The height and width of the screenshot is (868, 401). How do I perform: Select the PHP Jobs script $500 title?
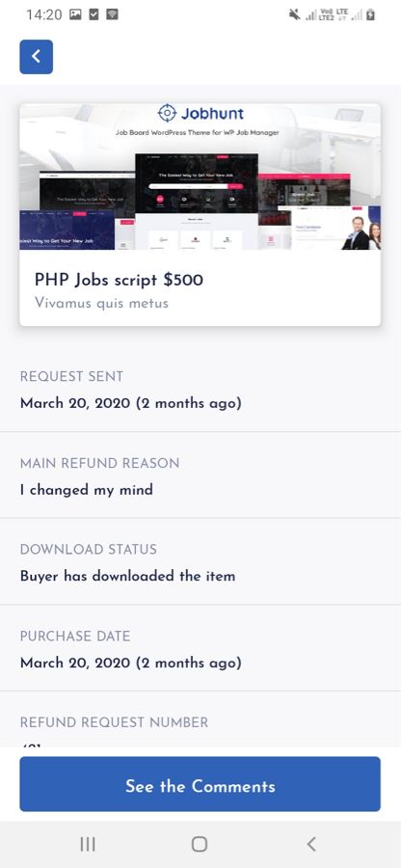[x=119, y=280]
